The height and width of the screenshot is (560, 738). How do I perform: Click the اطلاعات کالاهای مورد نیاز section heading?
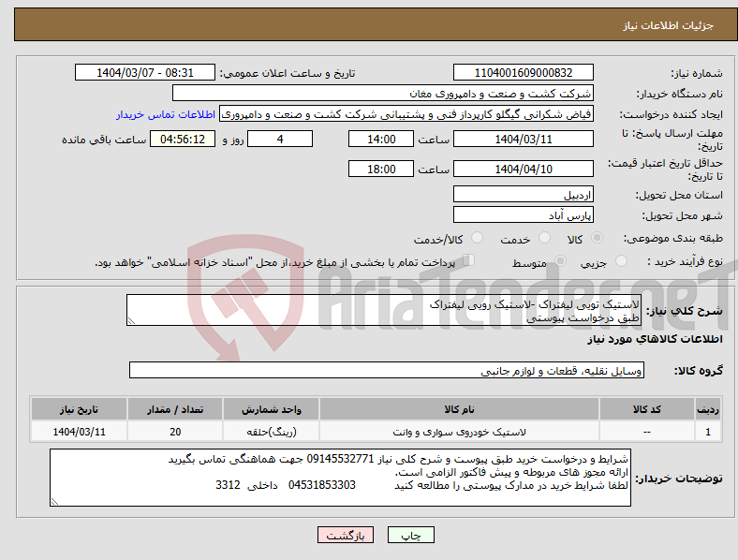click(655, 339)
